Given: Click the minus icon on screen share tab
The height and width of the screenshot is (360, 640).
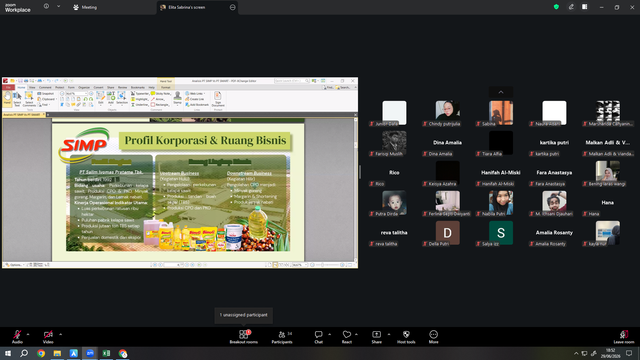Looking at the screenshot, I should pos(233,7).
